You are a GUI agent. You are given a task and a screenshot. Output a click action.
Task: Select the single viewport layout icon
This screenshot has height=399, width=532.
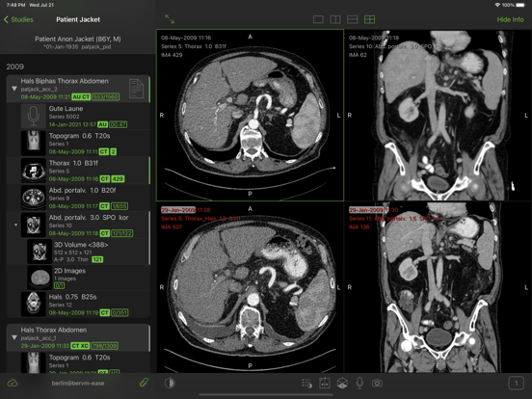point(318,19)
